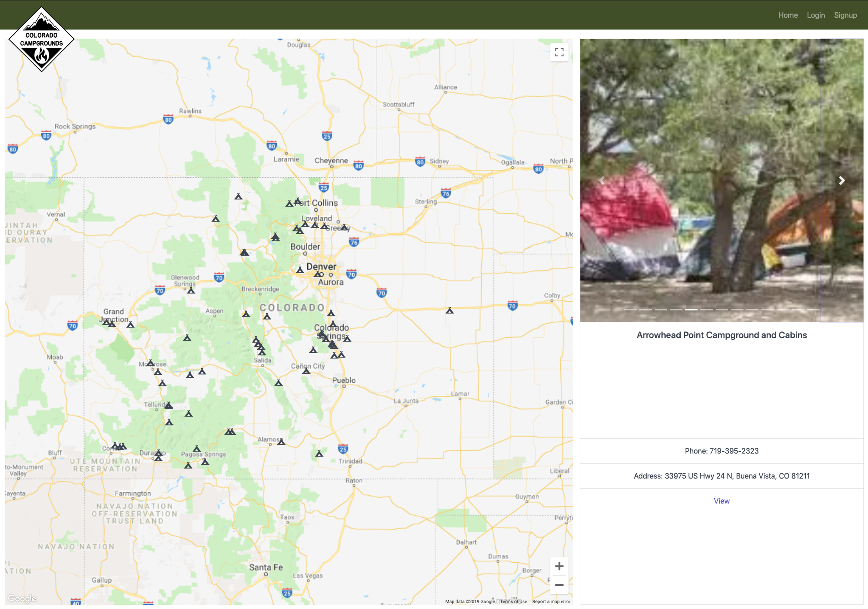
Task: Click the View link for Arrowhead Point Campground
Action: [722, 500]
